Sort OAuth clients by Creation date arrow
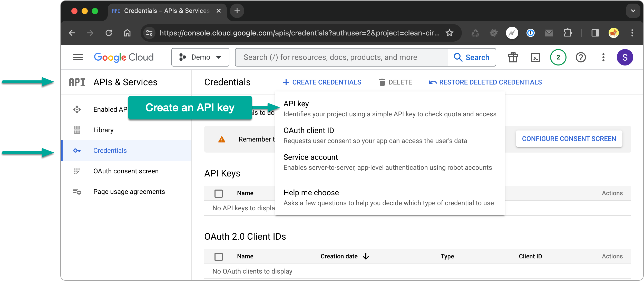644x281 pixels. coord(366,256)
